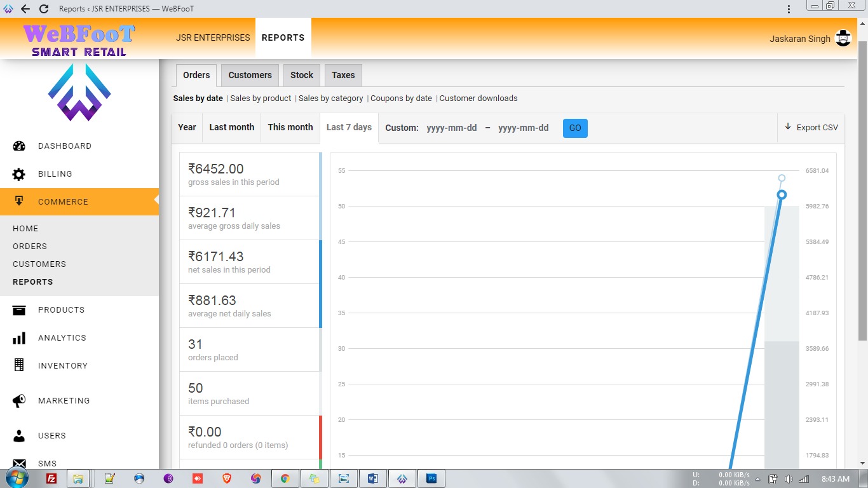The image size is (868, 488).
Task: Select the Last month date range
Action: pos(231,127)
